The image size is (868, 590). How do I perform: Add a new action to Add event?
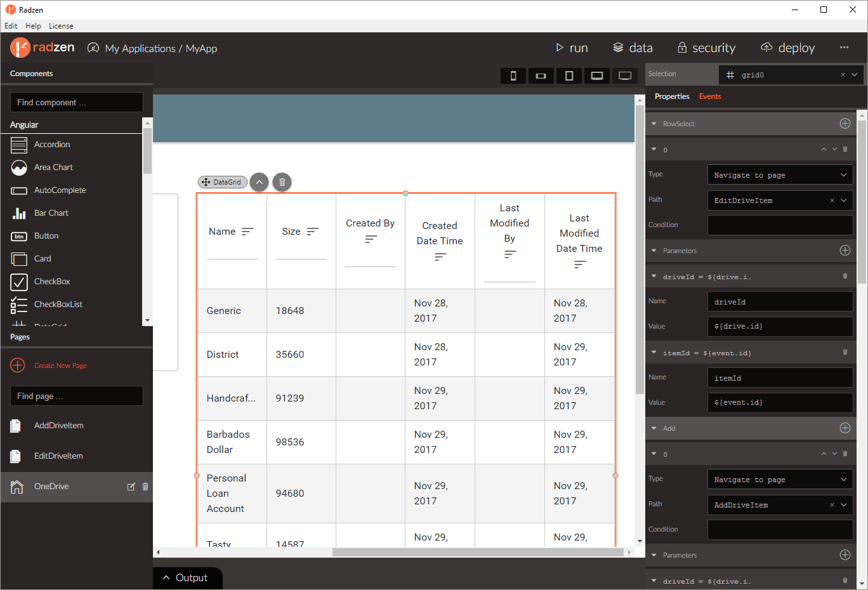[x=845, y=428]
